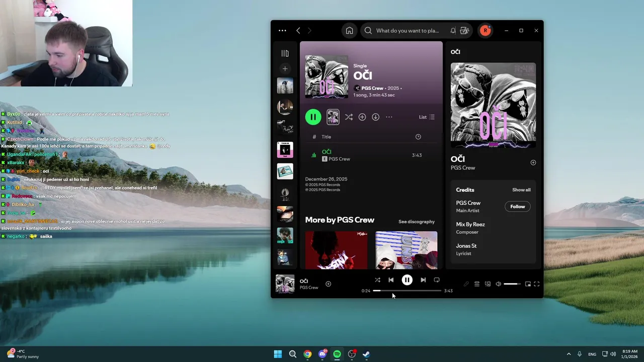Select the magnifier search icon
This screenshot has width=644, height=362.
pyautogui.click(x=368, y=31)
